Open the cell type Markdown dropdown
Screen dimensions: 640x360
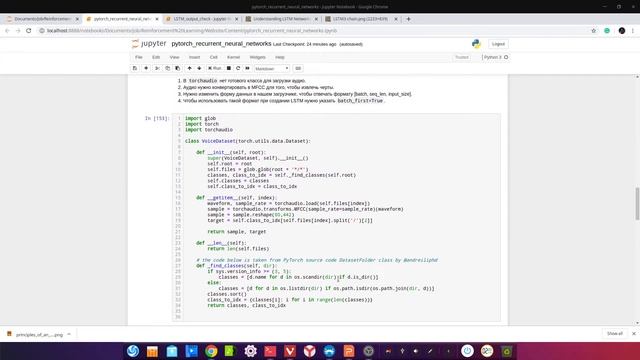click(x=272, y=69)
